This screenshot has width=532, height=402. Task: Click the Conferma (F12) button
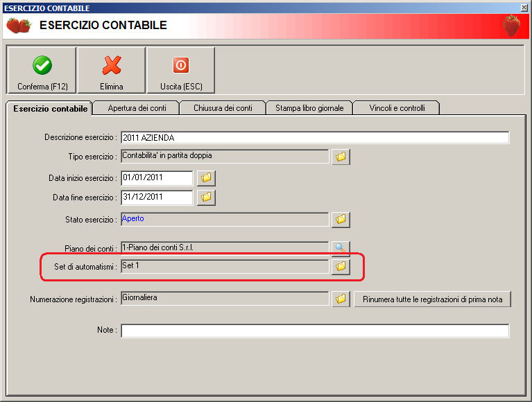coord(42,70)
